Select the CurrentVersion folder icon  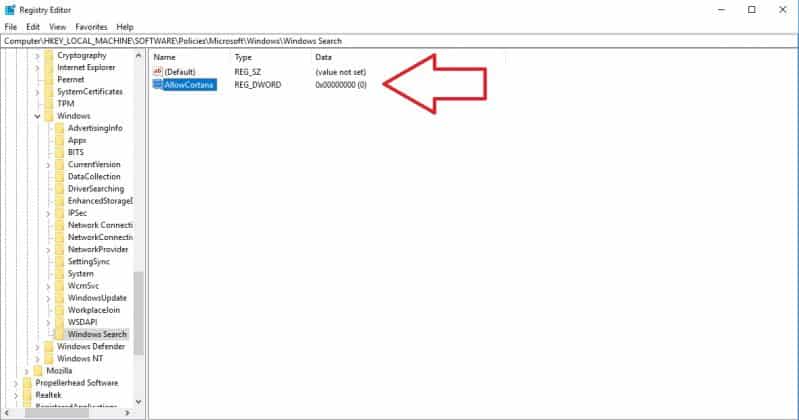[x=60, y=165]
